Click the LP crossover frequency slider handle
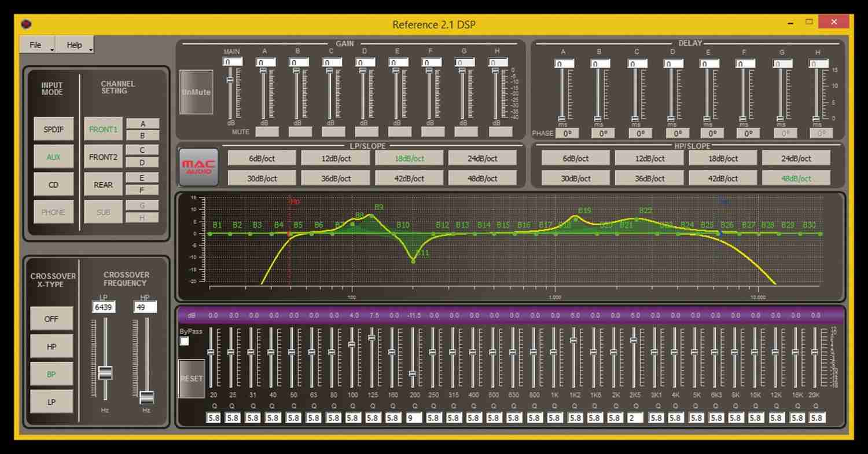 click(x=105, y=373)
